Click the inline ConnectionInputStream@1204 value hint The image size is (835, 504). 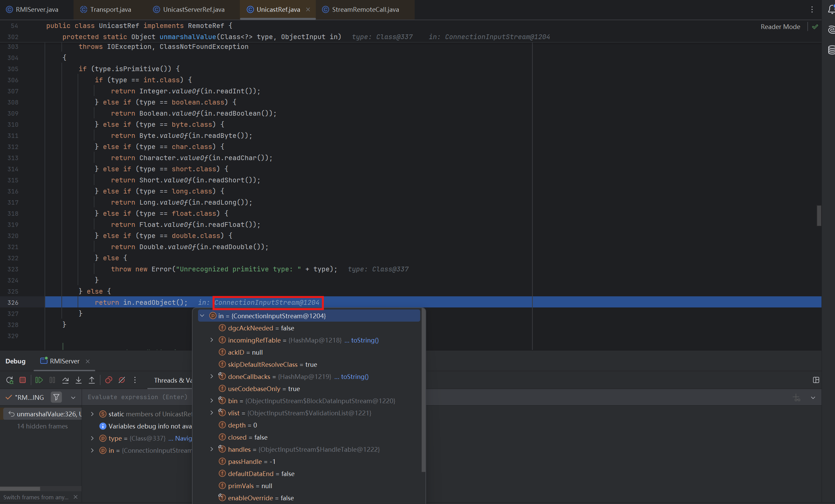pos(267,302)
